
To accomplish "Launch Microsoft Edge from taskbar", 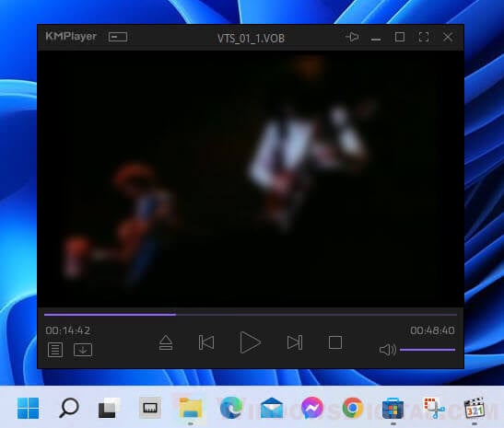I will tap(231, 408).
